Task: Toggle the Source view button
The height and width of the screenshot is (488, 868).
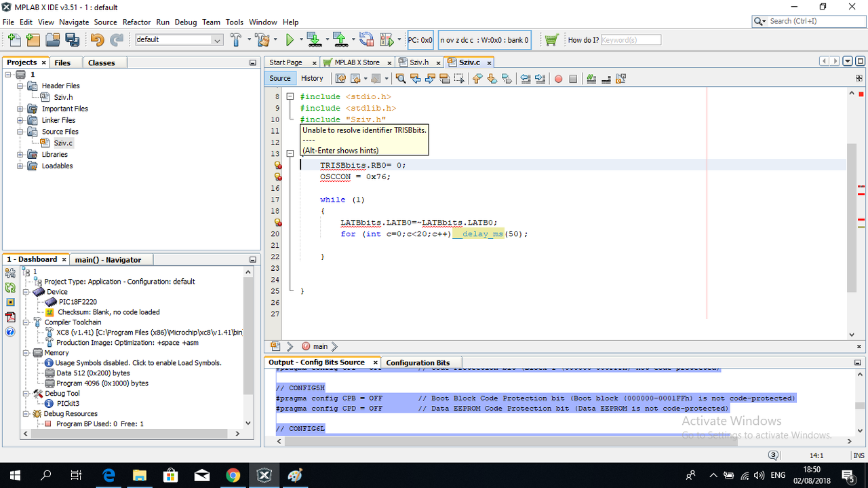Action: 279,78
